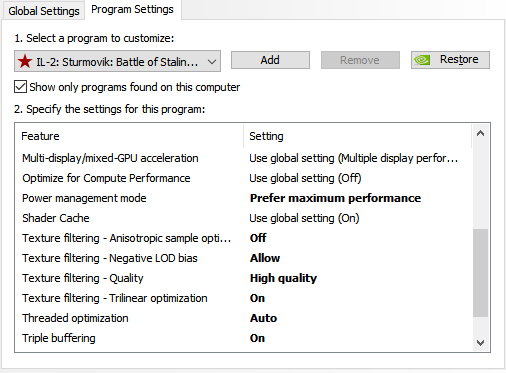Open the On setting for Triple buffering
Image resolution: width=506 pixels, height=373 pixels.
point(257,338)
